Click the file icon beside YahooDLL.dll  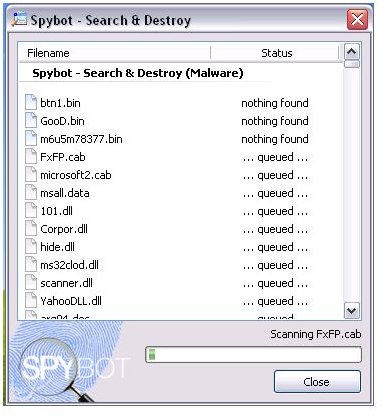pyautogui.click(x=31, y=301)
